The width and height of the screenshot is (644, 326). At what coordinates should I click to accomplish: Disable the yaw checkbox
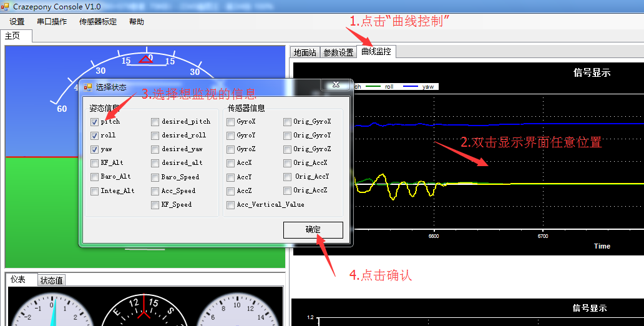94,149
